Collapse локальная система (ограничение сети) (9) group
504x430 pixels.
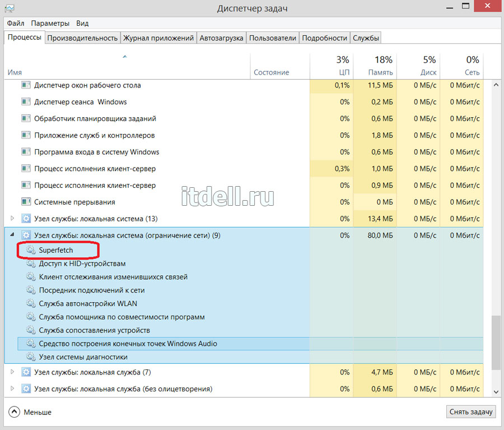click(x=12, y=235)
